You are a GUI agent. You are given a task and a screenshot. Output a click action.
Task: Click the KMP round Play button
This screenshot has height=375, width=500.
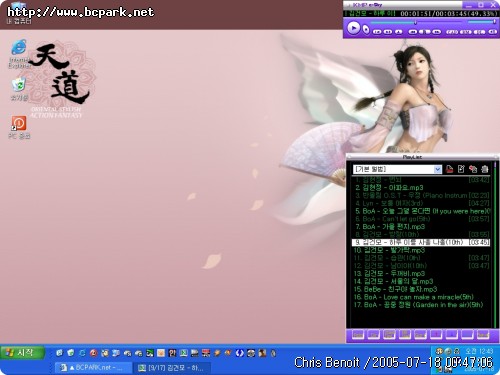point(354,28)
